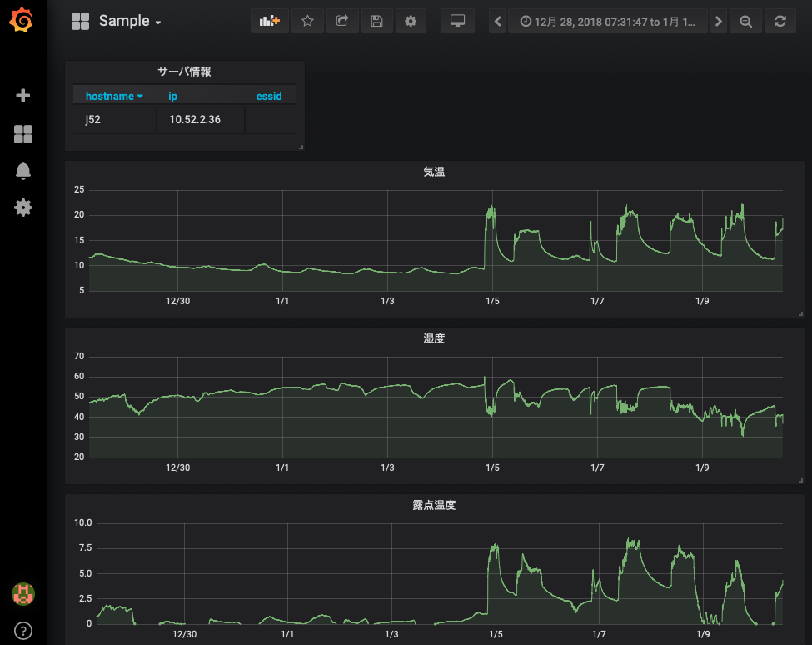Open the time range picker
Image resolution: width=812 pixels, height=645 pixels.
(x=607, y=21)
